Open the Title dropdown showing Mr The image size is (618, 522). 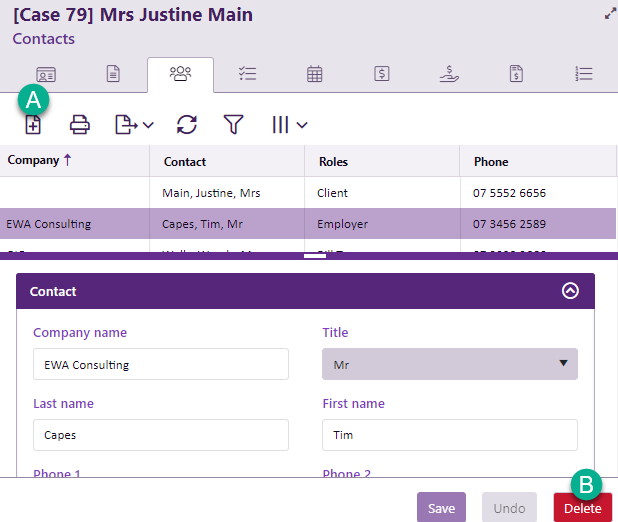(x=449, y=364)
